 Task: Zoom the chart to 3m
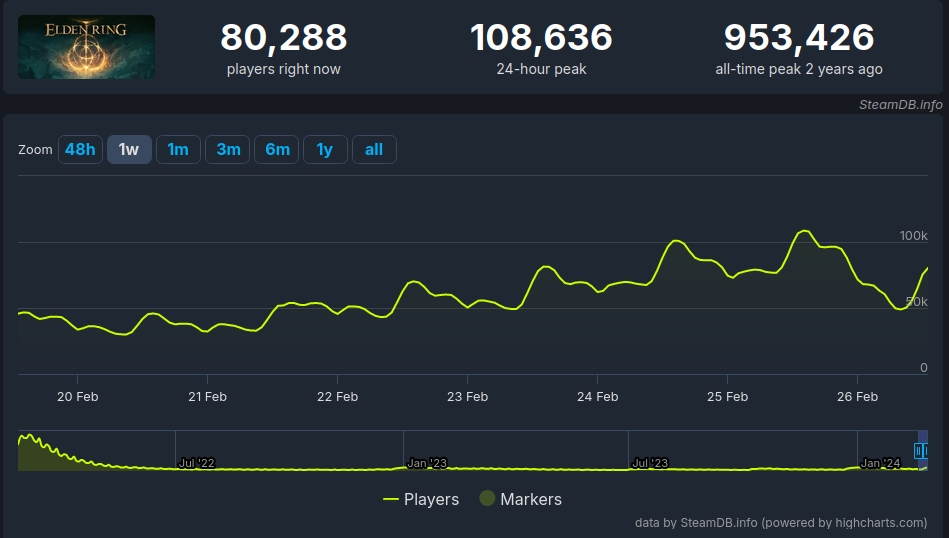point(228,149)
